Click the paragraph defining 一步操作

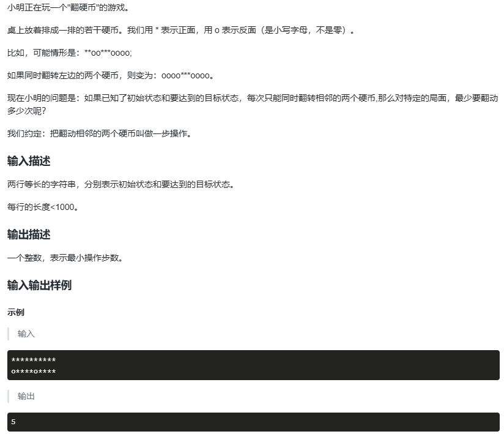(x=101, y=133)
